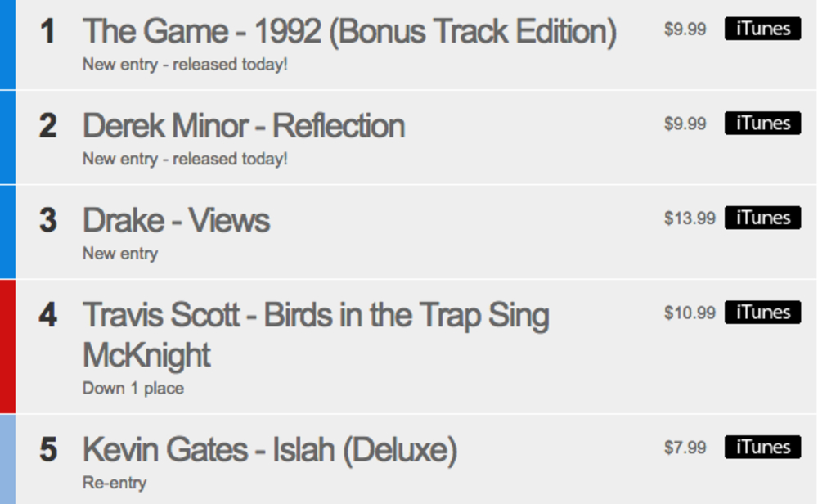Click rank number 4 on the chart
Image resolution: width=818 pixels, height=504 pixels.
coord(48,316)
